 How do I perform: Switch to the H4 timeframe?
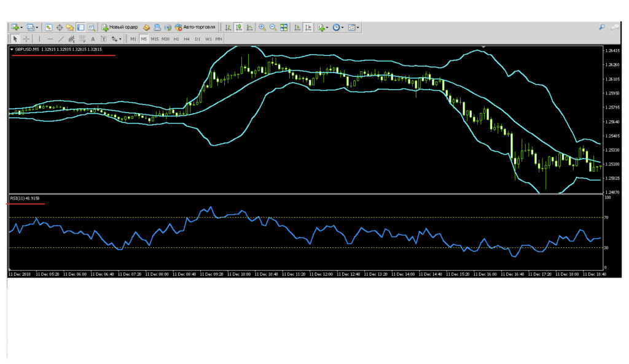[x=187, y=39]
